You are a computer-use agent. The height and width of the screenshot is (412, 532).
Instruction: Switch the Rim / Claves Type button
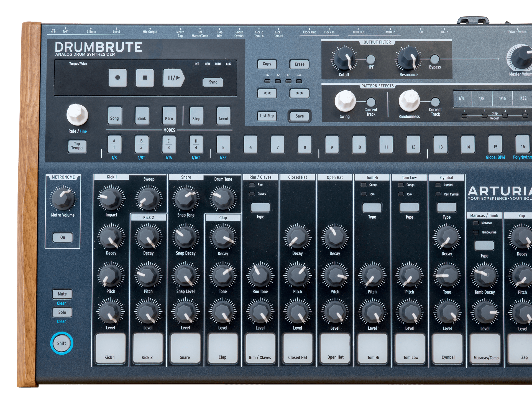[x=260, y=207]
